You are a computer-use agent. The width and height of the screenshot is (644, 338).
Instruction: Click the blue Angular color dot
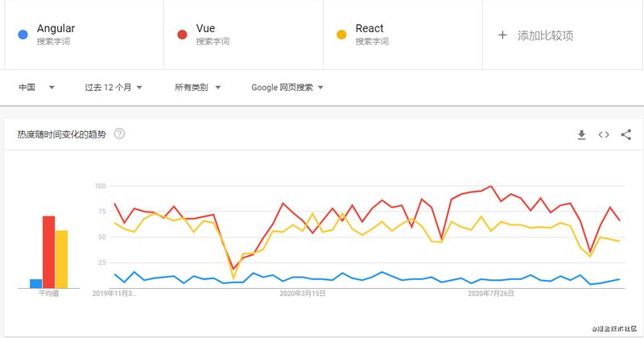(23, 35)
